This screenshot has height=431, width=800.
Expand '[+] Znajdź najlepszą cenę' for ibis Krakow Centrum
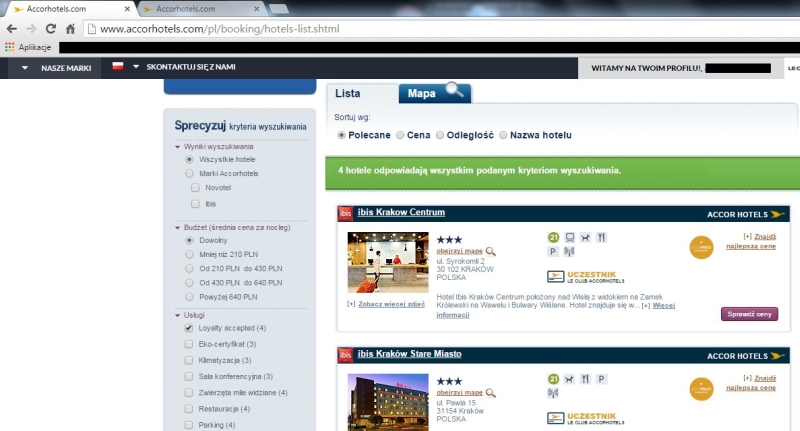click(752, 241)
